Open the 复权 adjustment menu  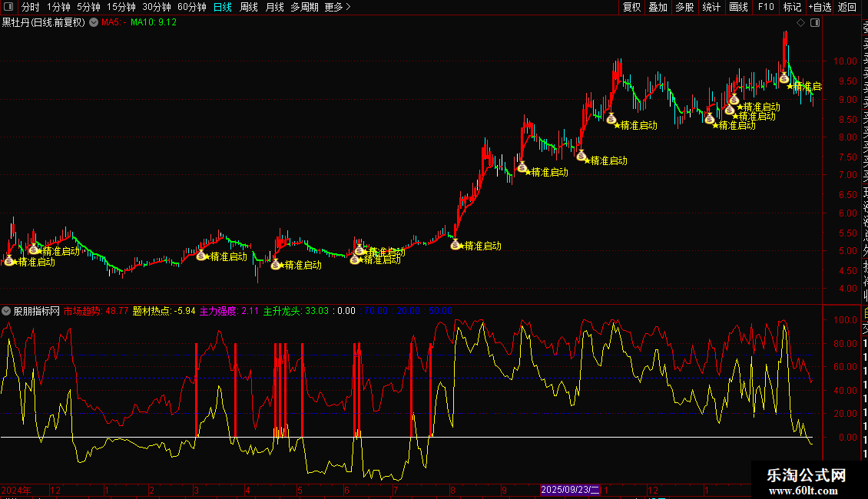[631, 7]
